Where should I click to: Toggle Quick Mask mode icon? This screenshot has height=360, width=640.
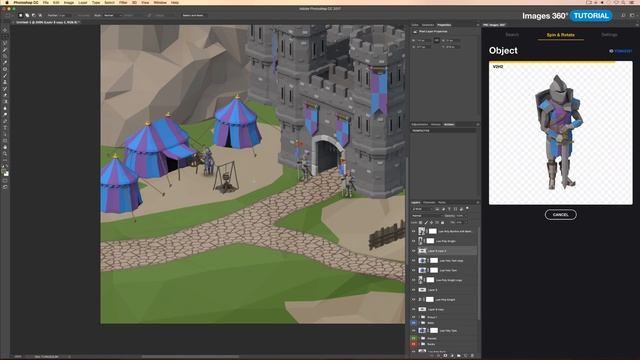(5, 180)
